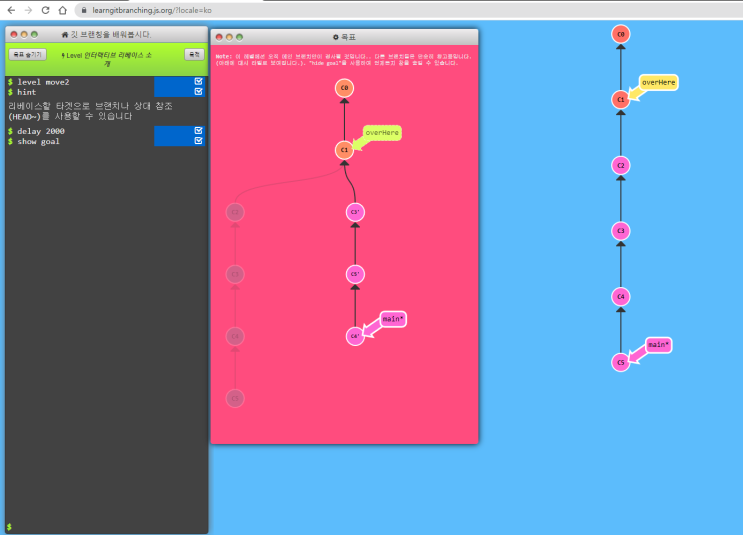
Task: Reload the page in the browser
Action: pos(46,10)
